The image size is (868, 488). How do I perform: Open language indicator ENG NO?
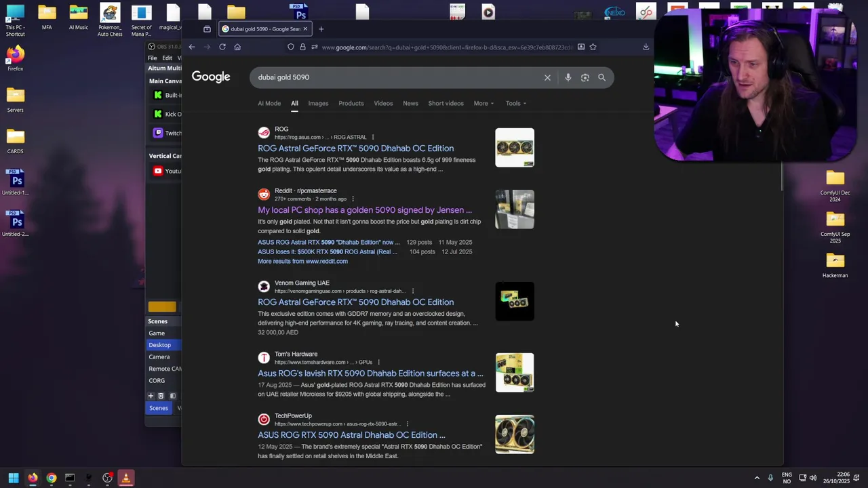[x=787, y=478]
